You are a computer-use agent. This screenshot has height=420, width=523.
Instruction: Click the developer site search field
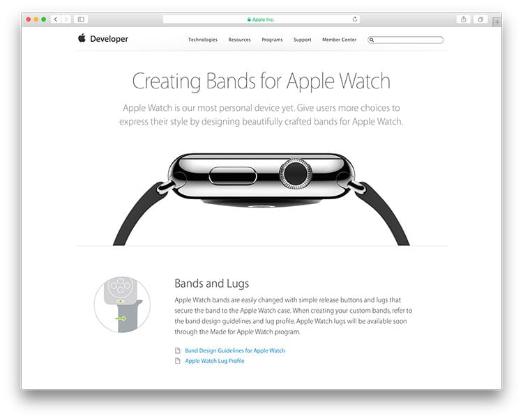coord(405,40)
